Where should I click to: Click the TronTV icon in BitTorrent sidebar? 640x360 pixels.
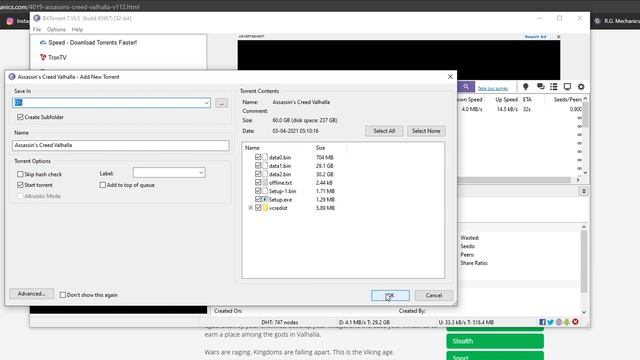click(x=43, y=57)
